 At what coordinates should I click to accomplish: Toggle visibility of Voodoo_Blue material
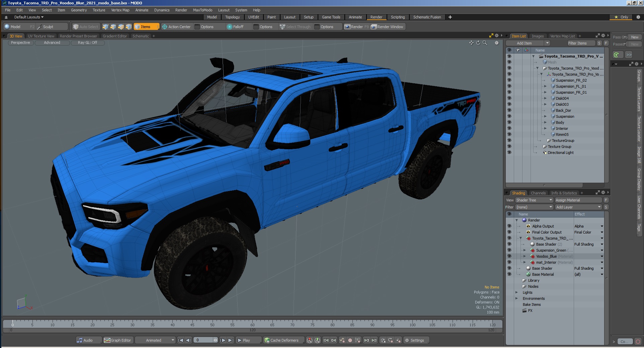click(509, 256)
